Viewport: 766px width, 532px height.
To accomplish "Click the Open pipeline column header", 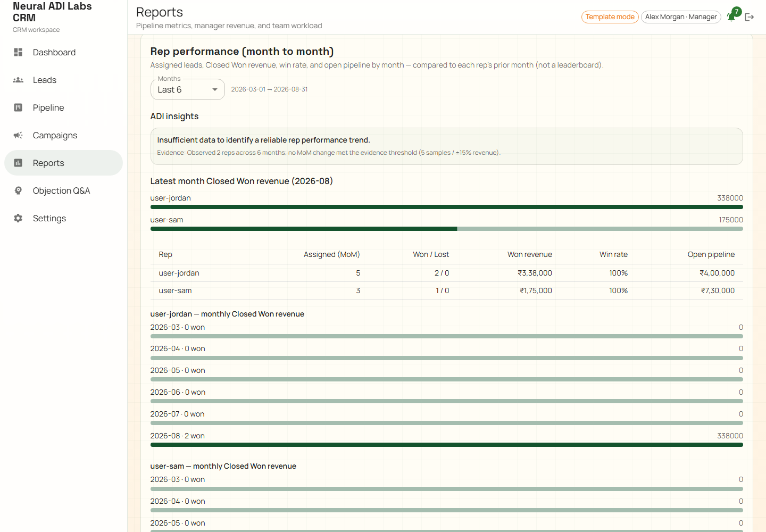I will [x=711, y=254].
